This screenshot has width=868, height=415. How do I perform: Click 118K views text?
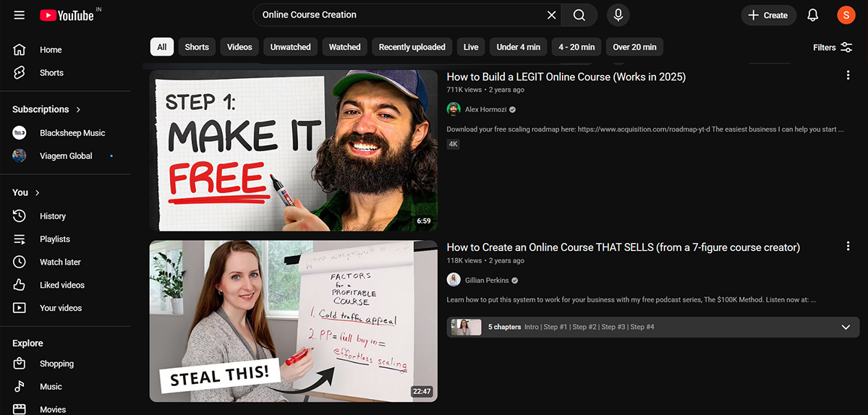pyautogui.click(x=464, y=260)
